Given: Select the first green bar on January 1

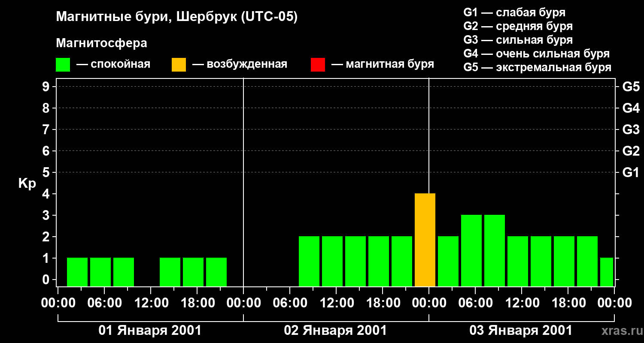Looking at the screenshot, I should click(77, 272).
